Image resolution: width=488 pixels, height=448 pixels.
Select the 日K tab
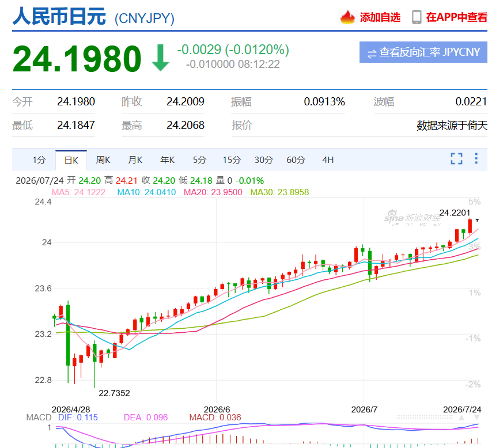tap(71, 160)
